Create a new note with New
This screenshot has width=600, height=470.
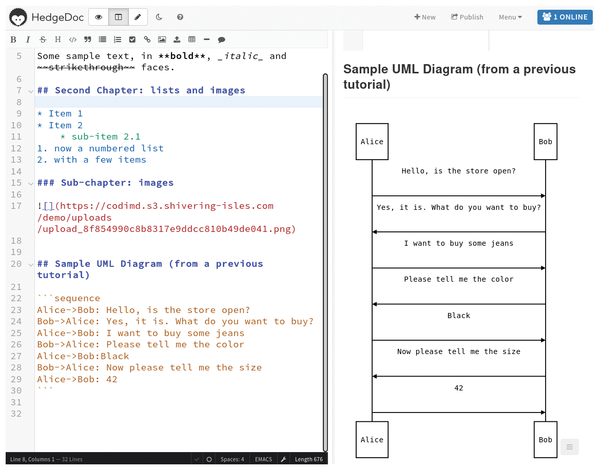(x=425, y=17)
